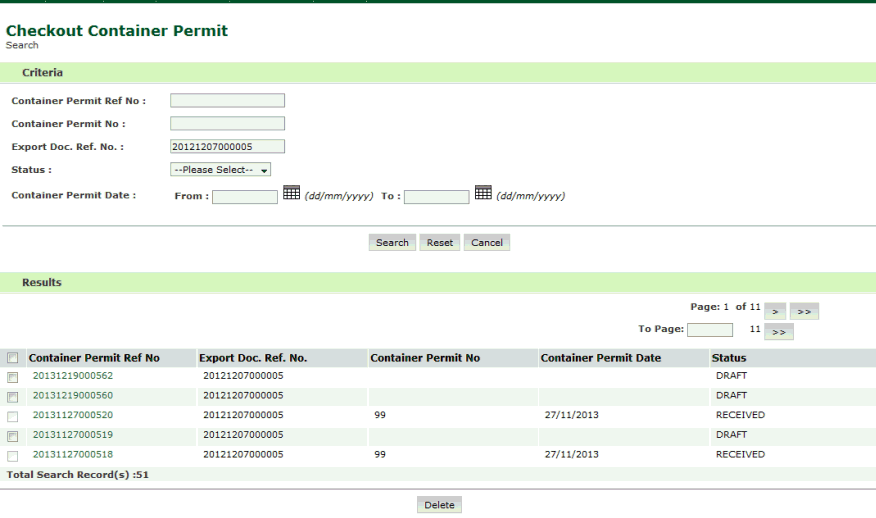Click the Reset button

pyautogui.click(x=440, y=243)
